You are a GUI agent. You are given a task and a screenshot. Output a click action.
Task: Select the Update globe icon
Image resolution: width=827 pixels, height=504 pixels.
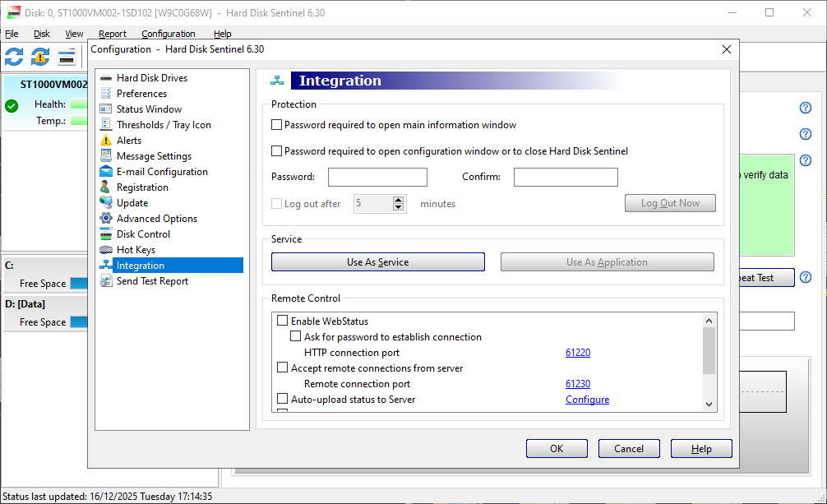point(106,203)
